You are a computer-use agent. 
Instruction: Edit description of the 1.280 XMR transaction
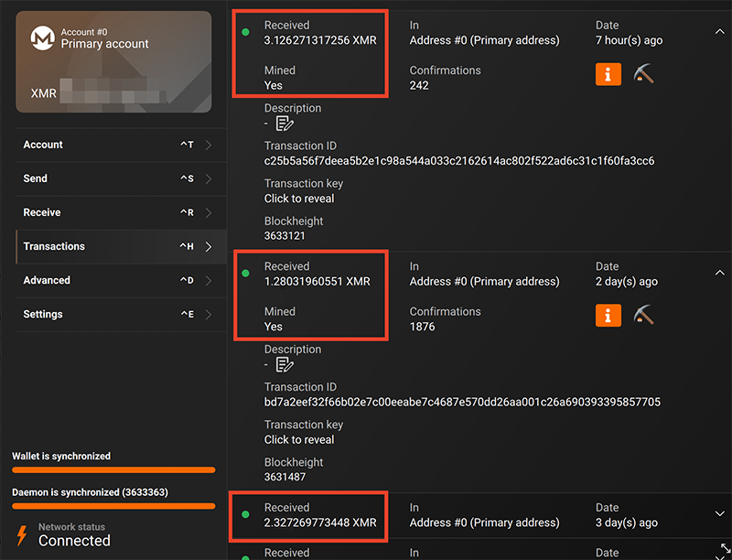click(x=285, y=365)
